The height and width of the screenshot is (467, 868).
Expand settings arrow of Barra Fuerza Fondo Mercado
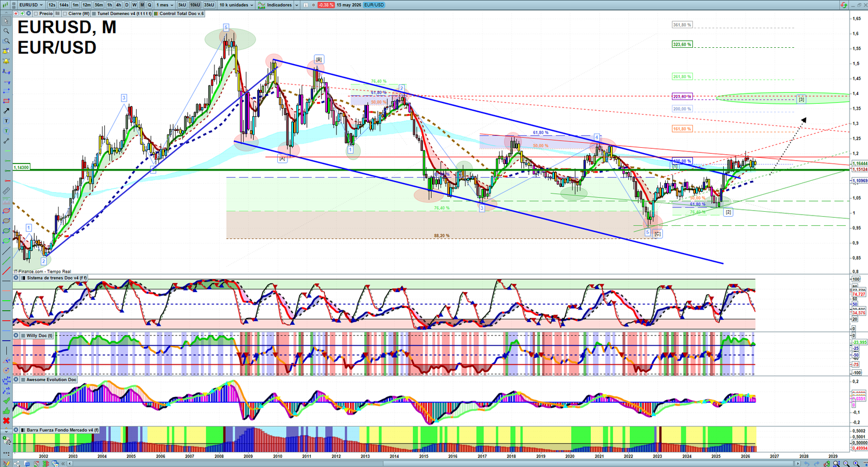point(23,430)
